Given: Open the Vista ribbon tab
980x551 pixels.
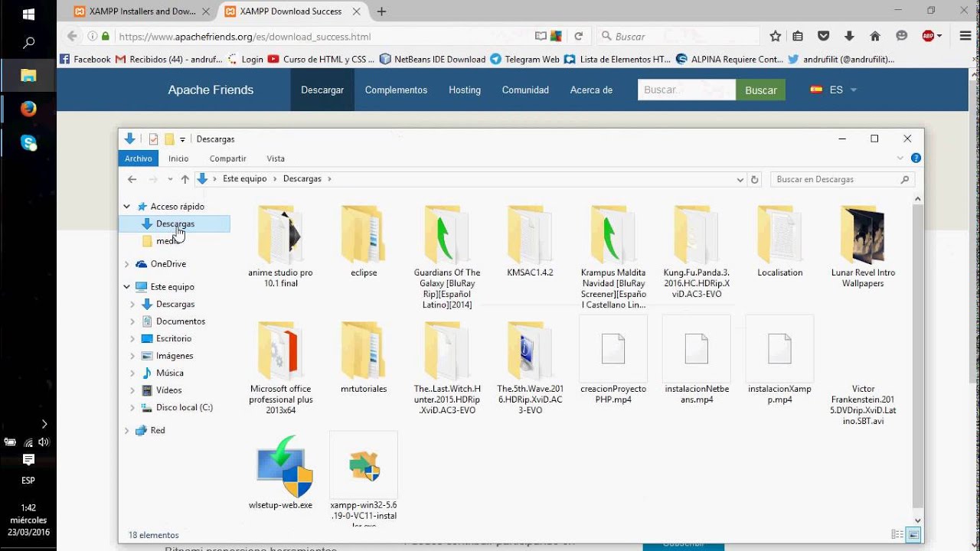Looking at the screenshot, I should tap(276, 158).
